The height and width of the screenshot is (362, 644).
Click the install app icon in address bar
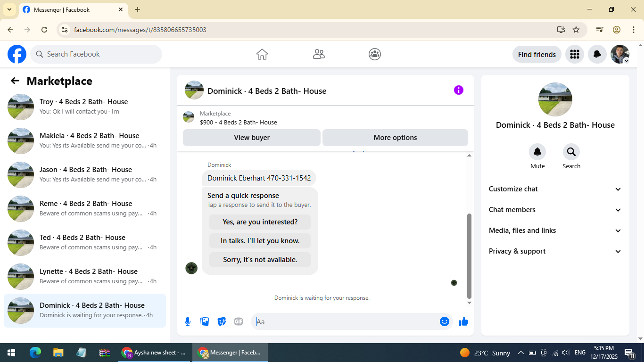pos(561,30)
